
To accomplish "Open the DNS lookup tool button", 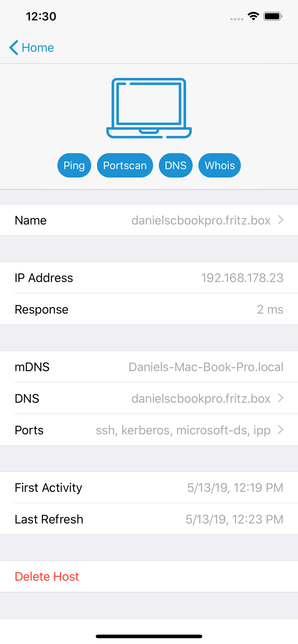I will click(x=175, y=165).
